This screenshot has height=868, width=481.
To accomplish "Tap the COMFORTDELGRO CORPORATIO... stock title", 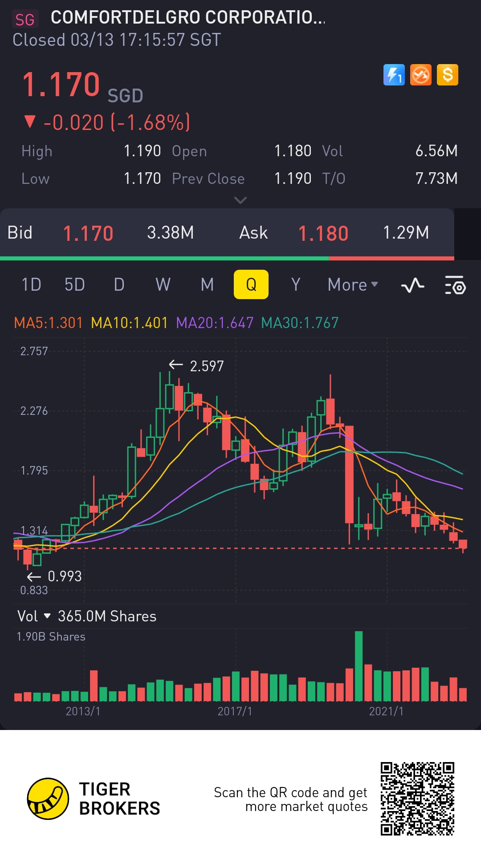I will point(188,17).
